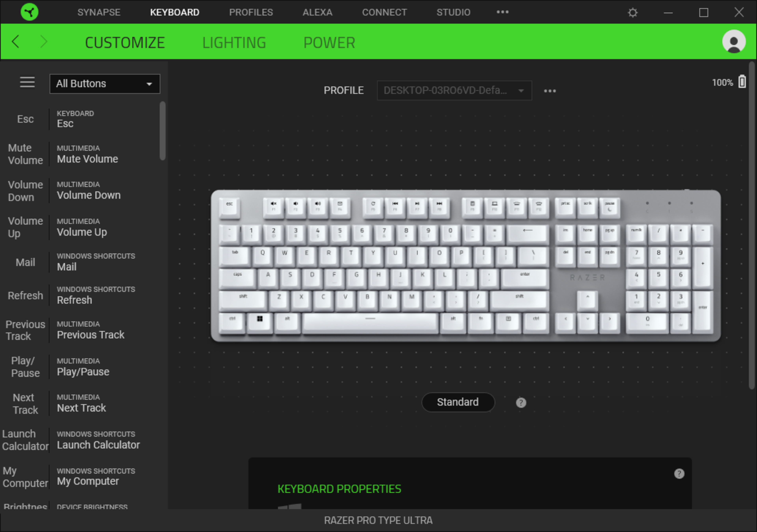The image size is (757, 532).
Task: Click Keyboard Properties help question mark
Action: (679, 474)
